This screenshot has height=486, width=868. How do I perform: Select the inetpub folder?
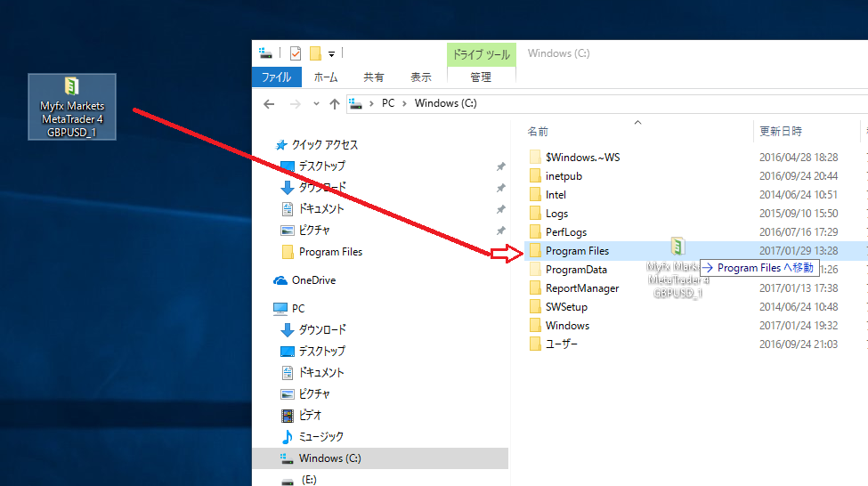pos(564,176)
